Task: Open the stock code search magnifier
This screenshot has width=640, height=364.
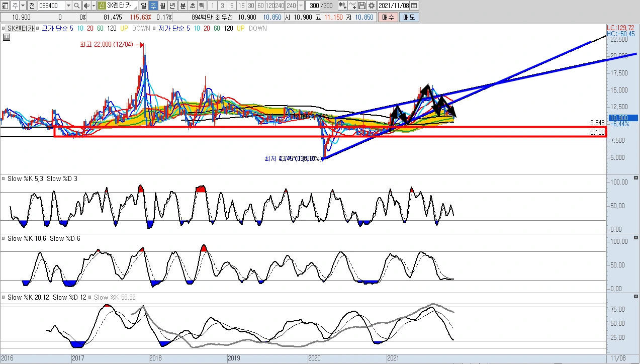Action: [76, 6]
